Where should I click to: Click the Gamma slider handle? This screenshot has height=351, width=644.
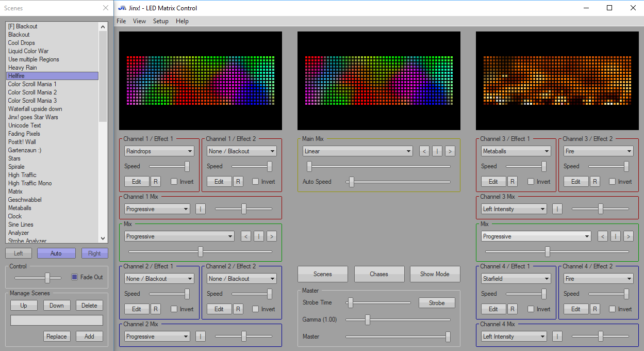368,320
